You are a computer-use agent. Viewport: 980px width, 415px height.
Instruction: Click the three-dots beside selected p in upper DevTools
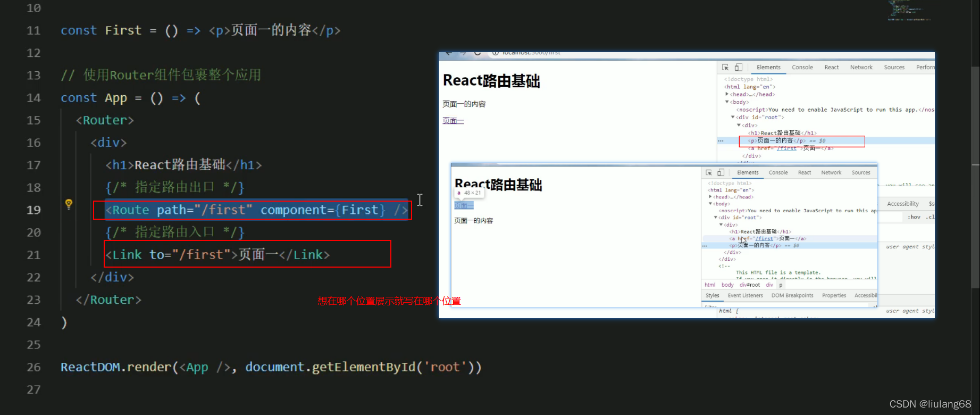721,141
